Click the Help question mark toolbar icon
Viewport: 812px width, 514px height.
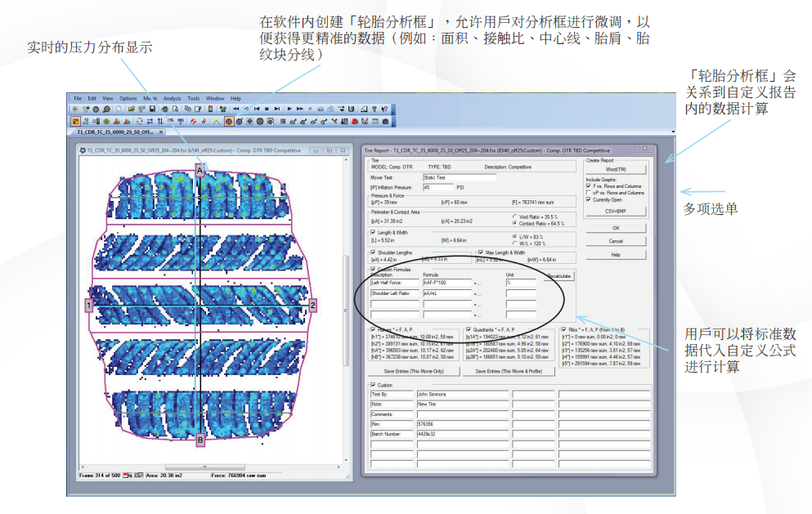pos(374,109)
